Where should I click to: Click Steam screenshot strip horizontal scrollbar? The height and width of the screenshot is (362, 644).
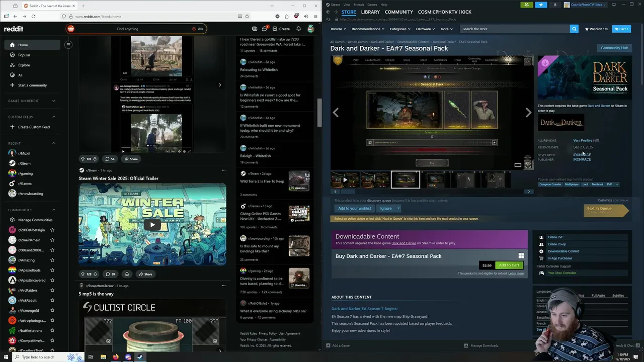[x=347, y=192]
